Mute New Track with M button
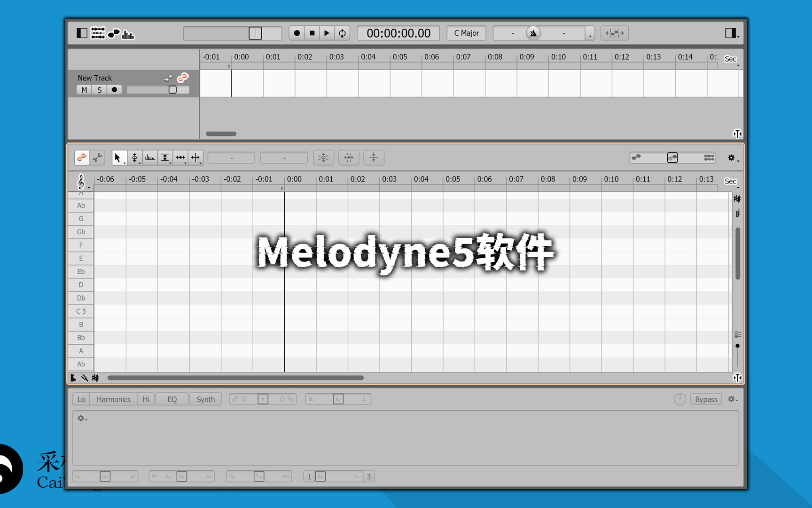Viewport: 812px width, 508px height. (x=84, y=90)
